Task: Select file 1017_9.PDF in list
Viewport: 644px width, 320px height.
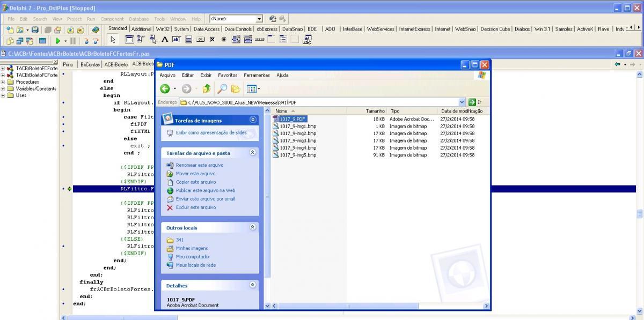Action: [x=292, y=119]
